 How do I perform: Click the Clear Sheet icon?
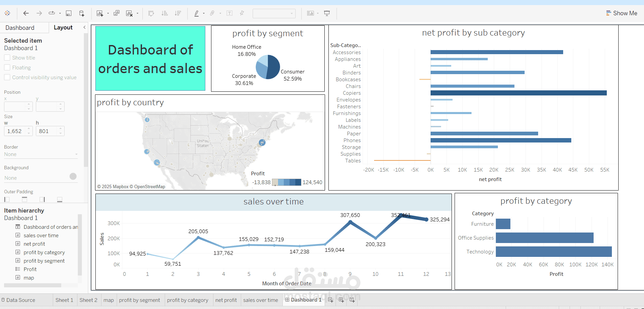pos(129,13)
